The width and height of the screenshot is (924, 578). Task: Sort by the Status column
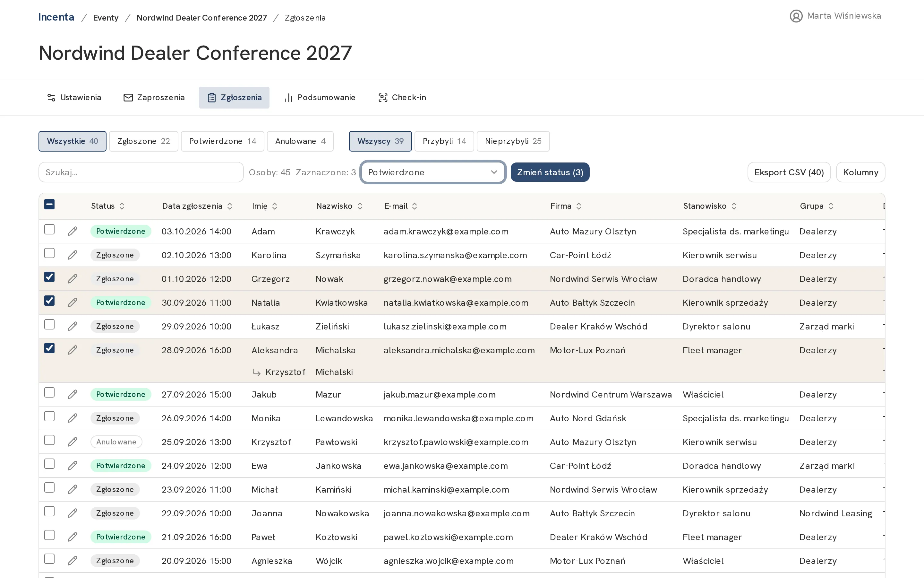coord(108,206)
